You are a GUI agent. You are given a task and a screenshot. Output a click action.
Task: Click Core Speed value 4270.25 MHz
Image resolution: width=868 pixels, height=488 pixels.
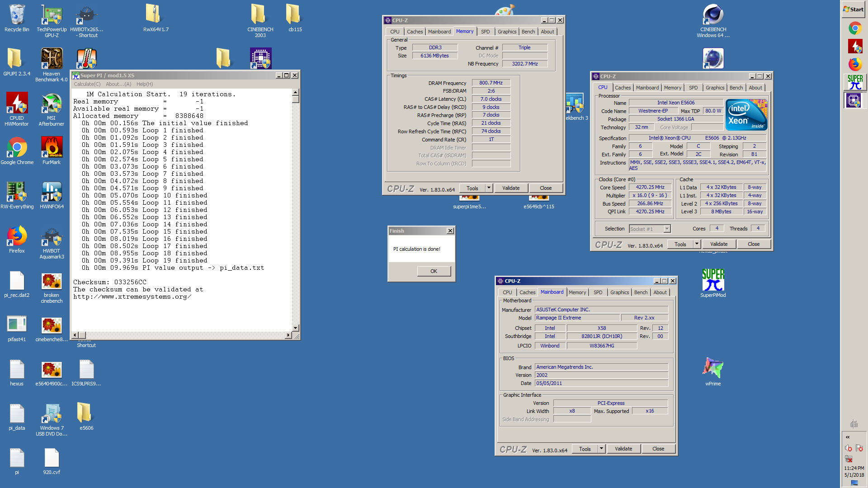[650, 187]
